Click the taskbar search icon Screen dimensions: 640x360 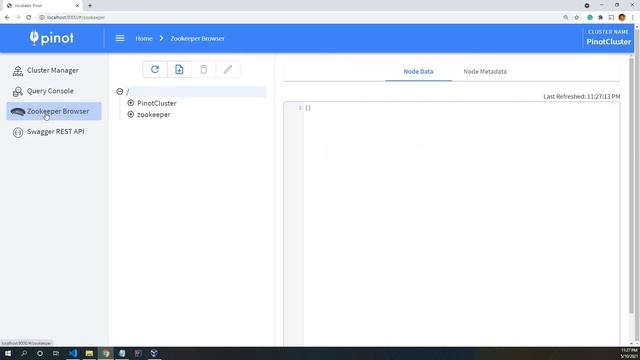point(24,353)
